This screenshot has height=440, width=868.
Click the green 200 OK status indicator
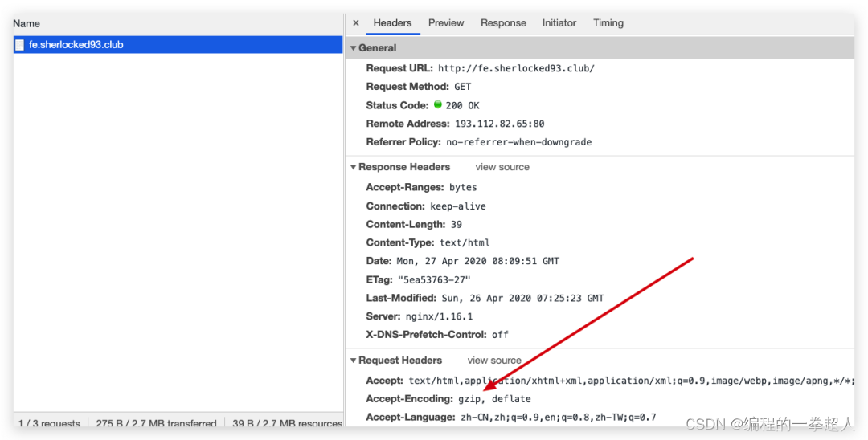(x=438, y=104)
